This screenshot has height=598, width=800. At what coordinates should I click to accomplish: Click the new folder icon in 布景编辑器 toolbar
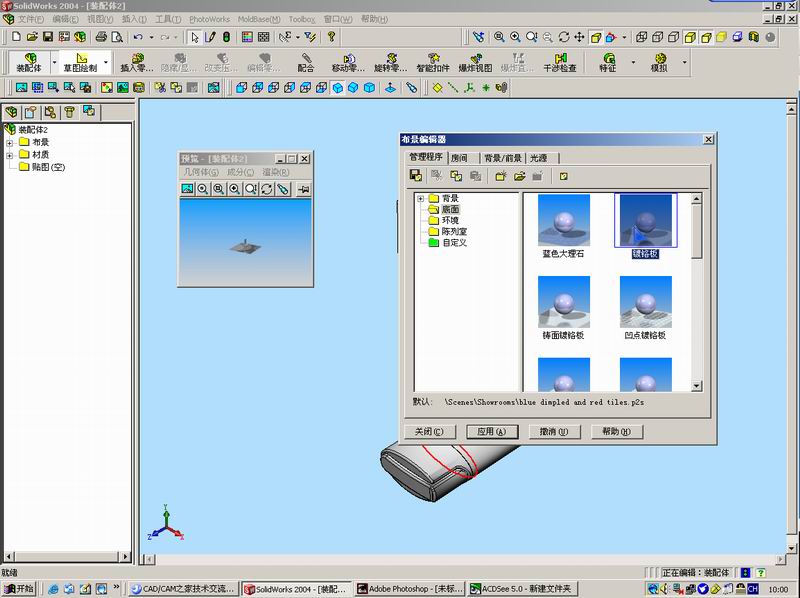[x=501, y=176]
